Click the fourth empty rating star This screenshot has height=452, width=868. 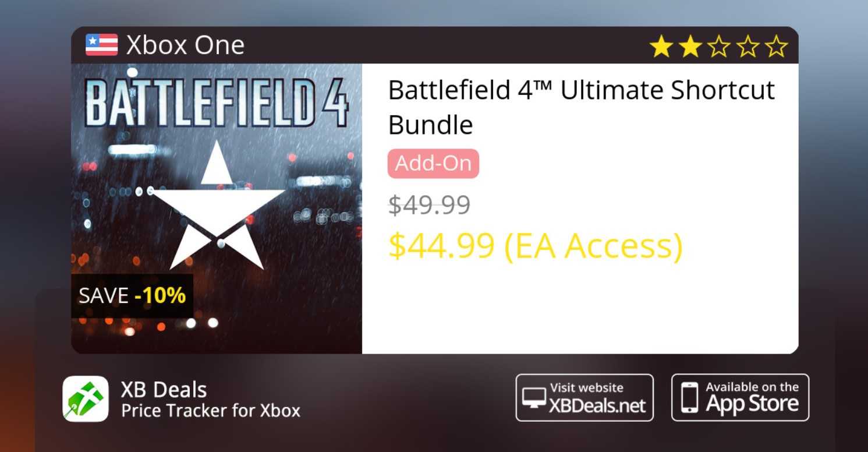click(x=747, y=46)
